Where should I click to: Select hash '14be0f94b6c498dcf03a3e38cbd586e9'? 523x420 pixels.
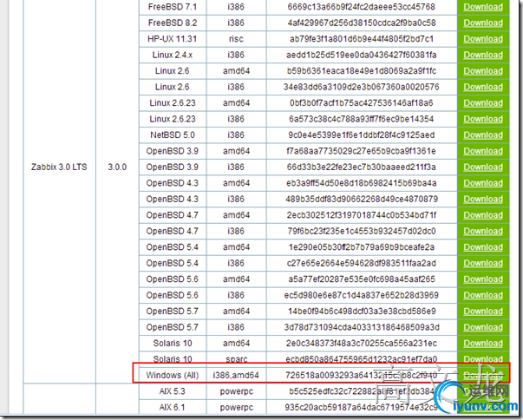(x=361, y=312)
